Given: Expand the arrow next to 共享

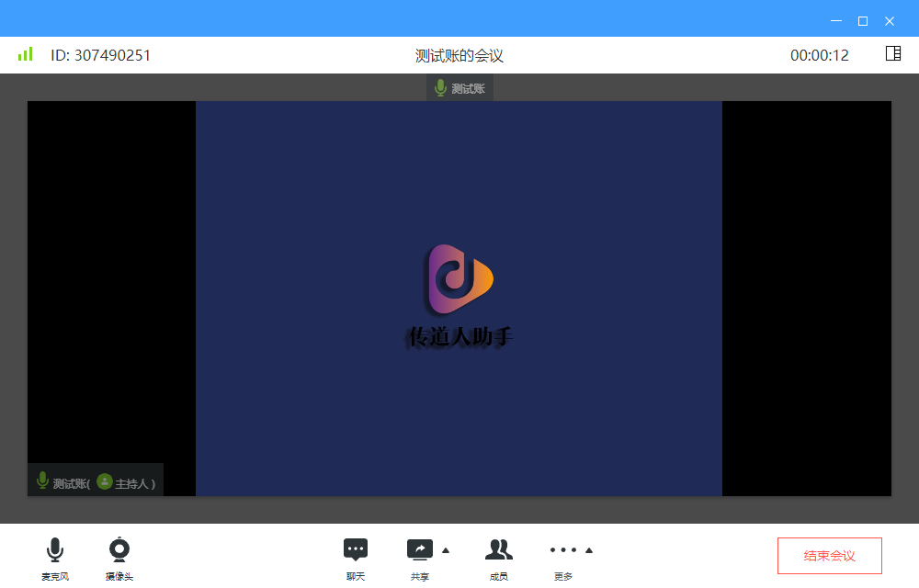Looking at the screenshot, I should (446, 550).
